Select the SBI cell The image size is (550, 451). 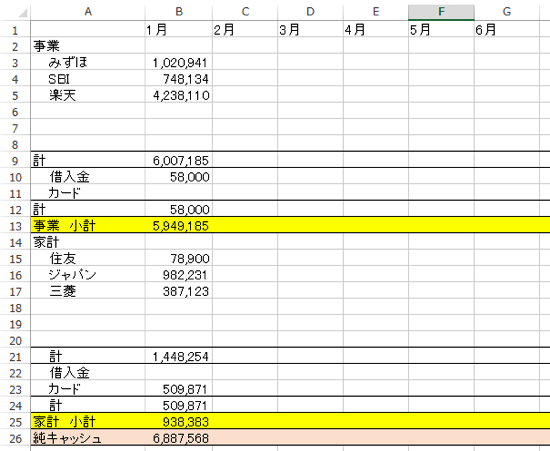(88, 79)
